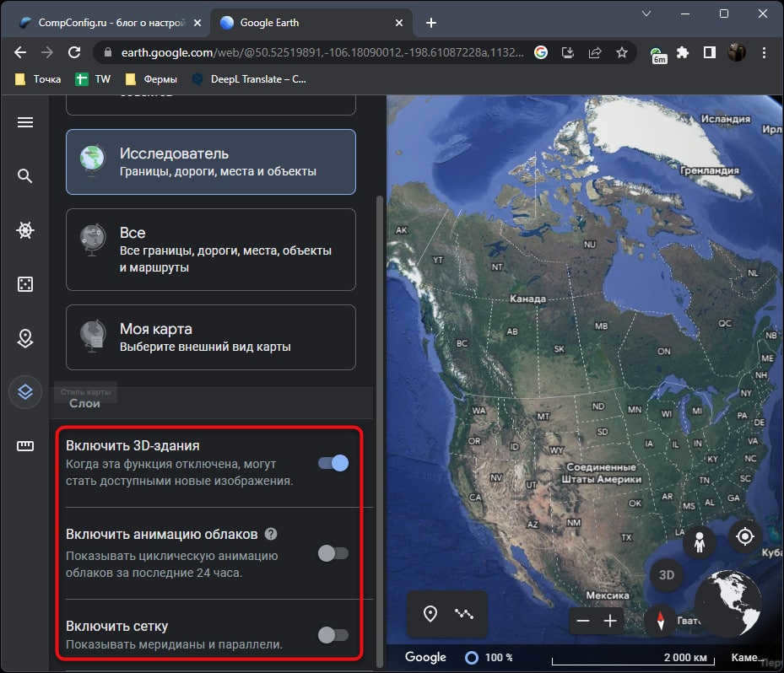Zoom in with the plus button

coord(610,621)
